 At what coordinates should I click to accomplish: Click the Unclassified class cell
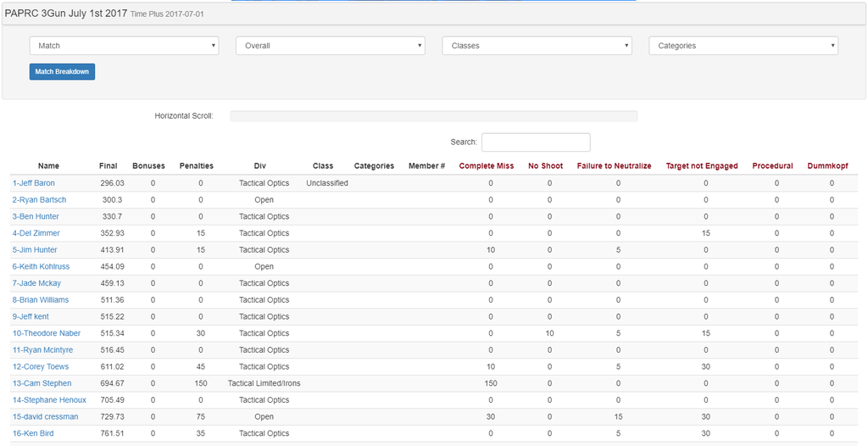click(x=327, y=183)
